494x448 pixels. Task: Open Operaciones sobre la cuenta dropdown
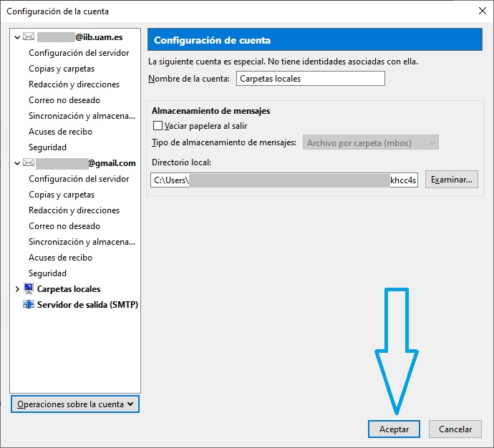coord(75,404)
